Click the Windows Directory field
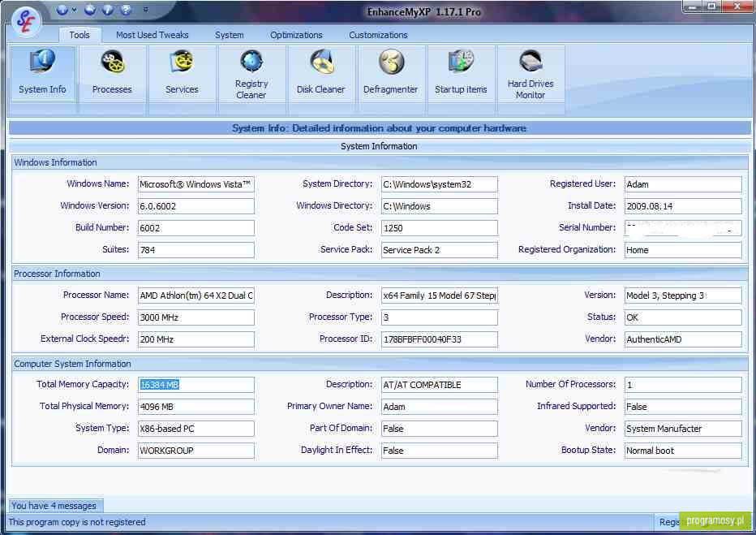The height and width of the screenshot is (535, 756). [x=439, y=206]
